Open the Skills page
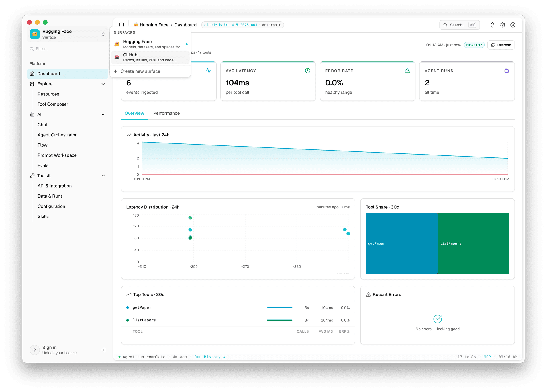 coord(43,217)
